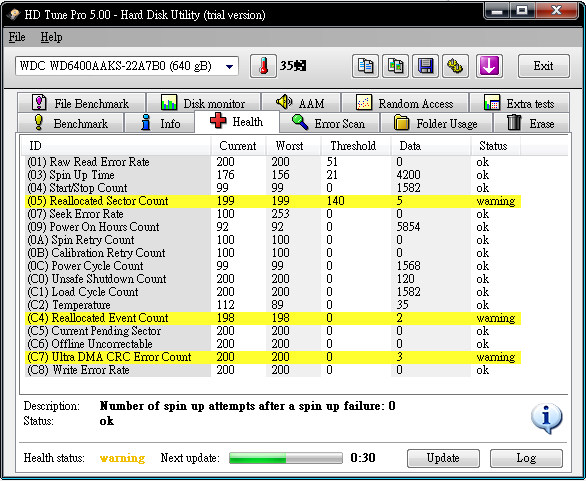Click the 0:30 next update countdown

pyautogui.click(x=363, y=458)
